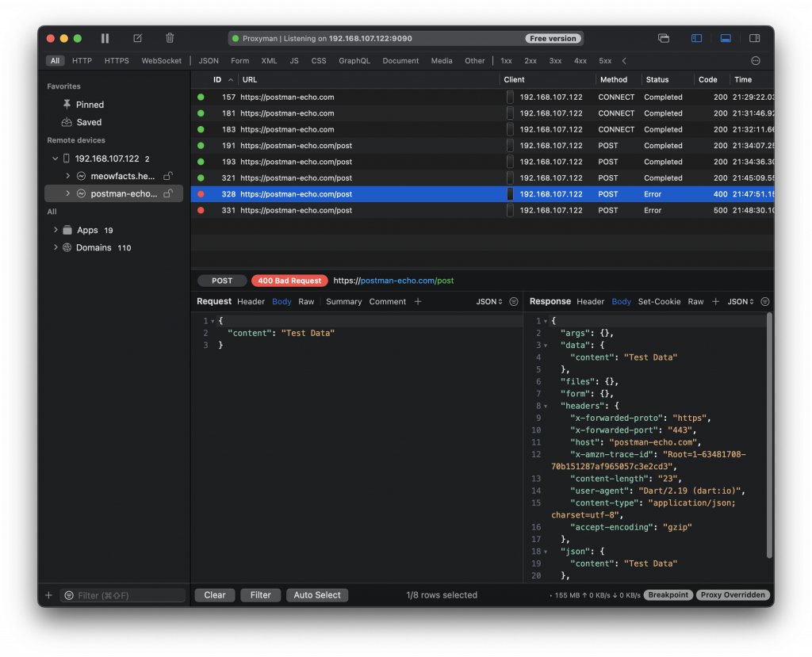The width and height of the screenshot is (812, 657).
Task: Toggle the left sidebar panel icon
Action: [696, 38]
